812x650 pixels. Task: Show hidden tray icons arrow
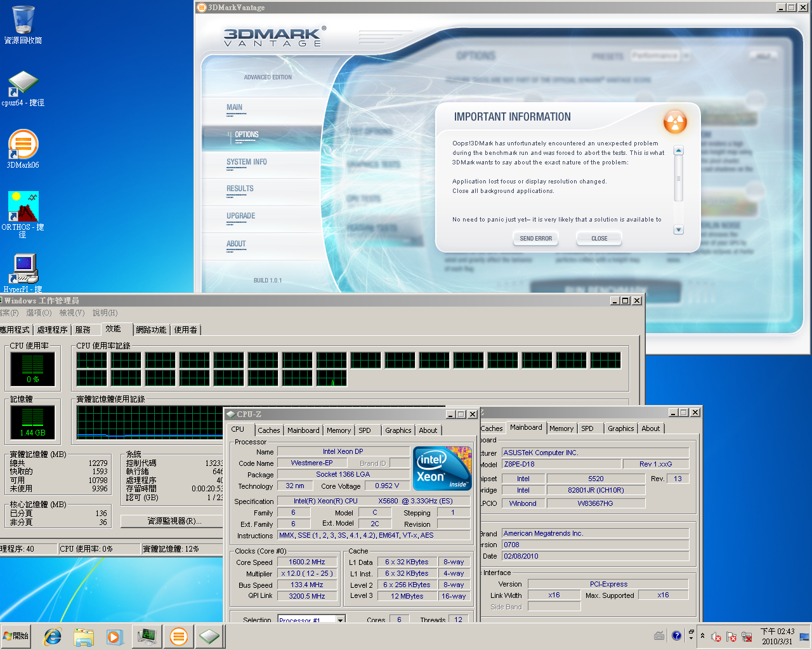click(x=702, y=636)
